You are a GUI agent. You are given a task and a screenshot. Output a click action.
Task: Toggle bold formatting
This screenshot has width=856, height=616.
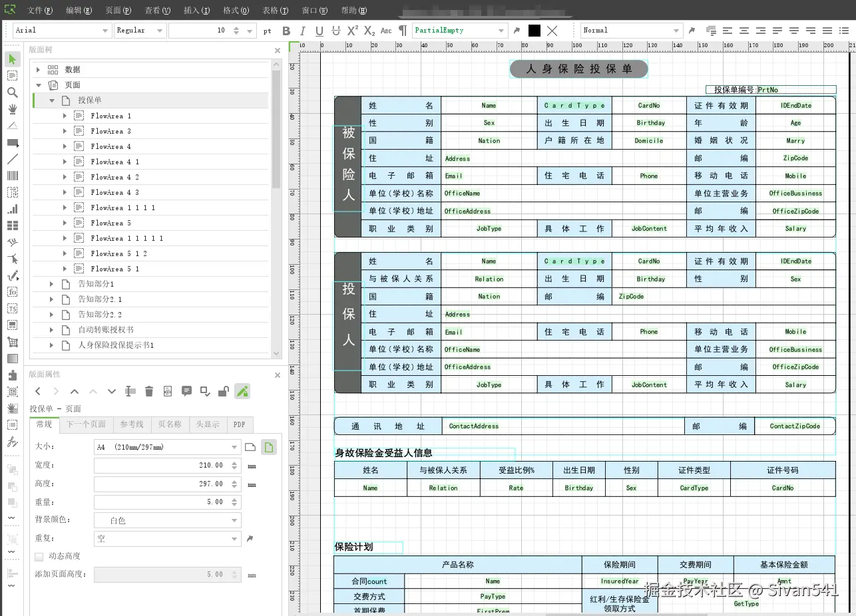pyautogui.click(x=286, y=31)
